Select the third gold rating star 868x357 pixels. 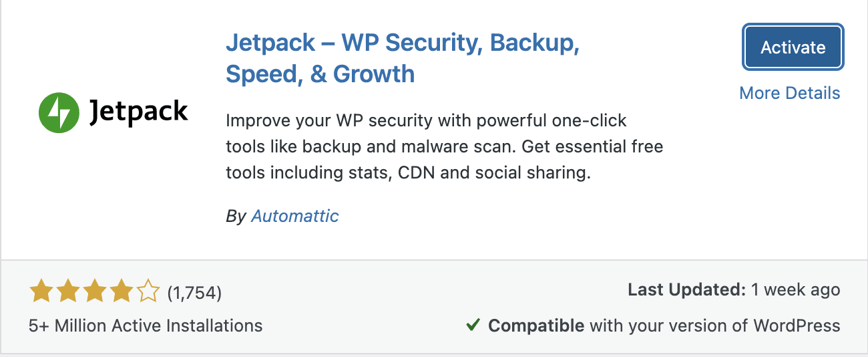click(94, 291)
